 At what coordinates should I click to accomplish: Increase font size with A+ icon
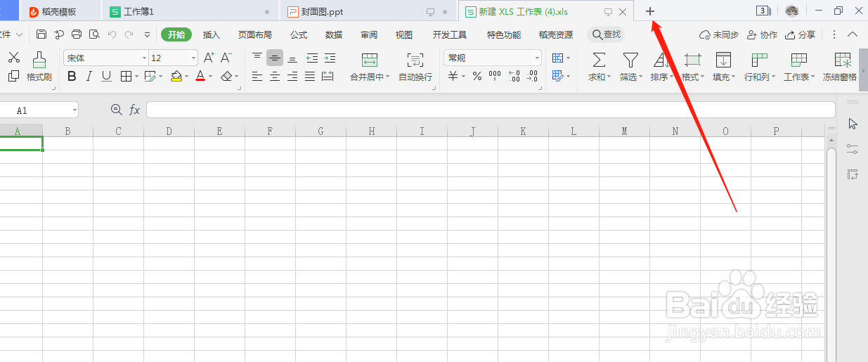(x=209, y=58)
